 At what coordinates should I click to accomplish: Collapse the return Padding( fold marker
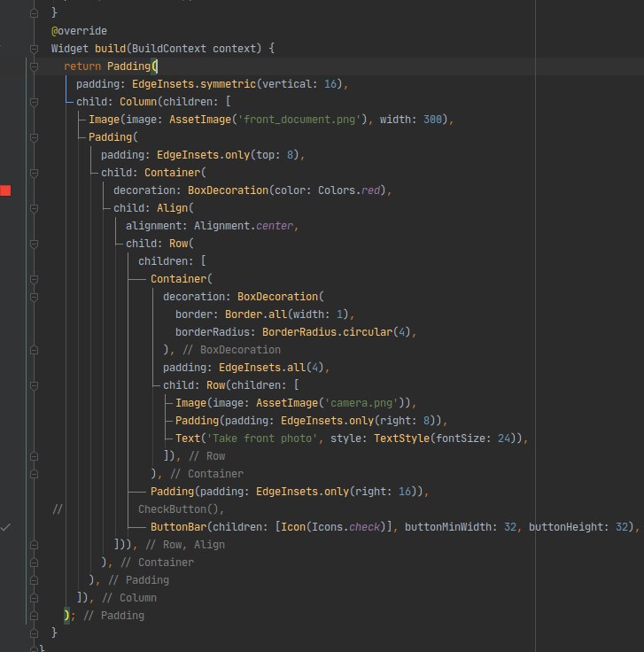point(34,66)
